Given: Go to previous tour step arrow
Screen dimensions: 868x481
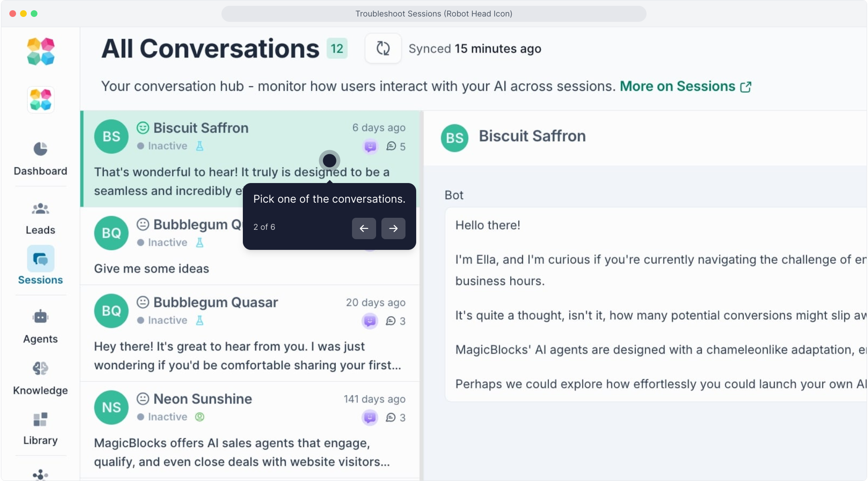Looking at the screenshot, I should tap(364, 228).
